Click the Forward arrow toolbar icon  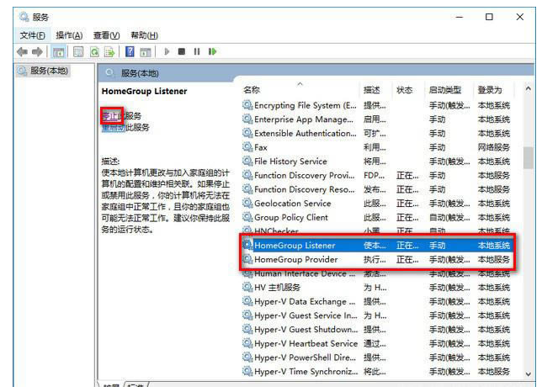pyautogui.click(x=38, y=51)
